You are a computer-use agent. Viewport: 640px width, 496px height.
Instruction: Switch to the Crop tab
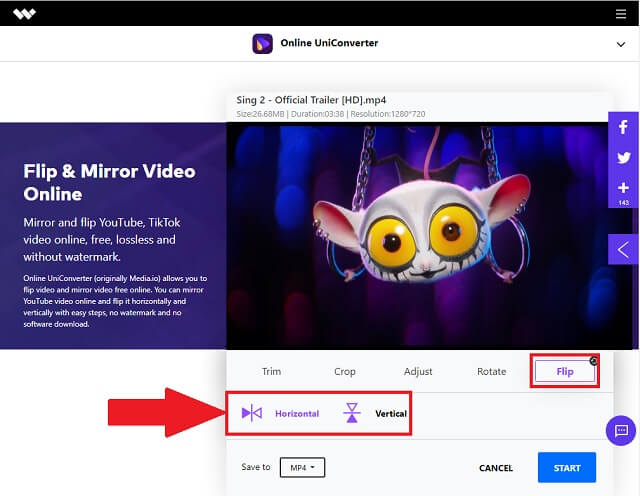[345, 371]
